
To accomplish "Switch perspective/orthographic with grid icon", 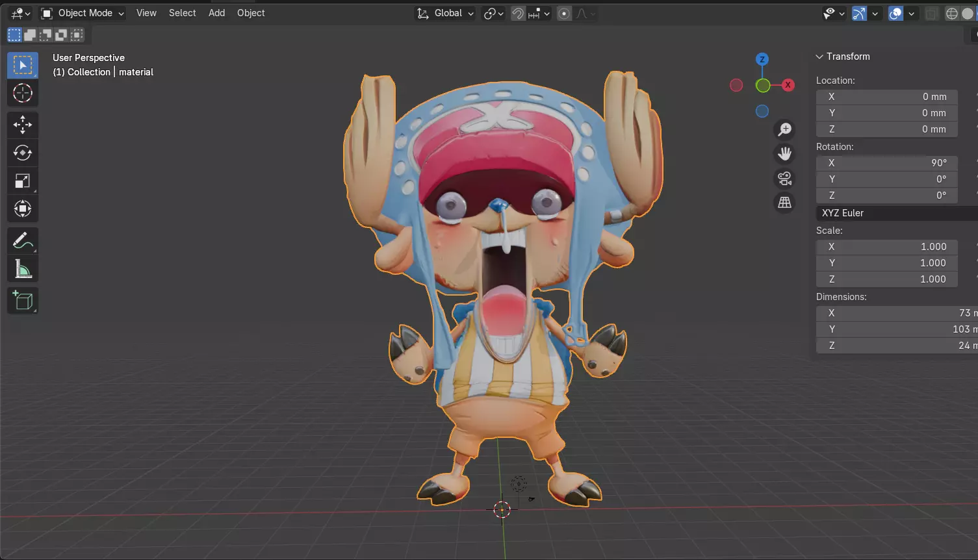I will [785, 203].
